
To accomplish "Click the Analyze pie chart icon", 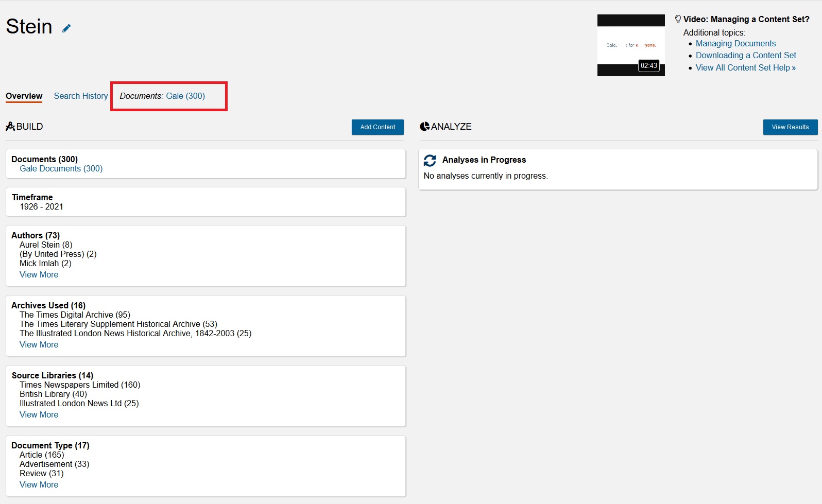I will tap(424, 126).
